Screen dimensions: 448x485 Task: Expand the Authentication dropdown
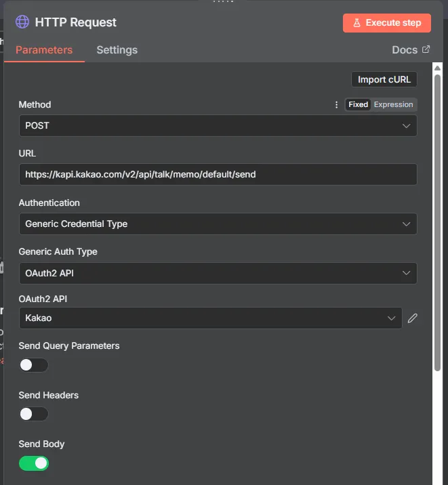[x=217, y=224]
